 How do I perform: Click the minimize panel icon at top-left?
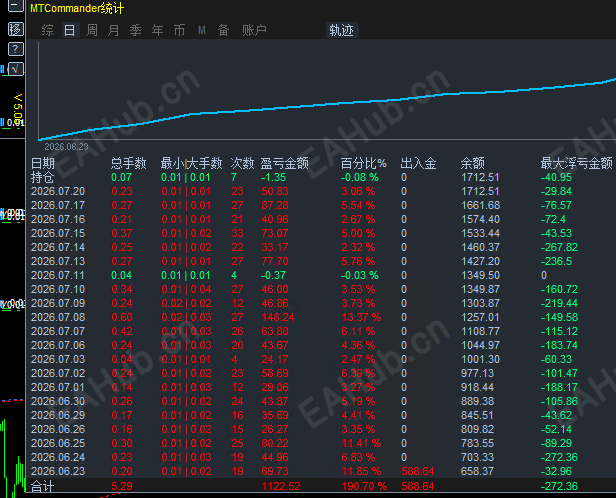(x=15, y=5)
